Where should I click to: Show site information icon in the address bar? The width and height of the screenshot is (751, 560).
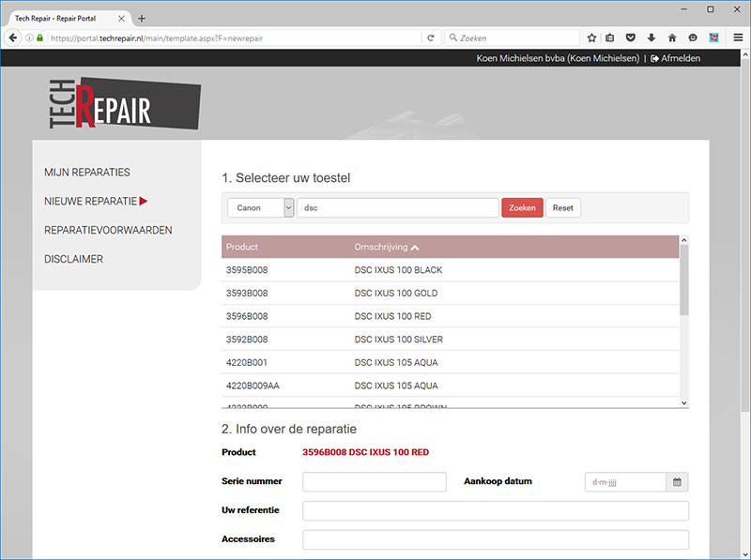(x=29, y=38)
